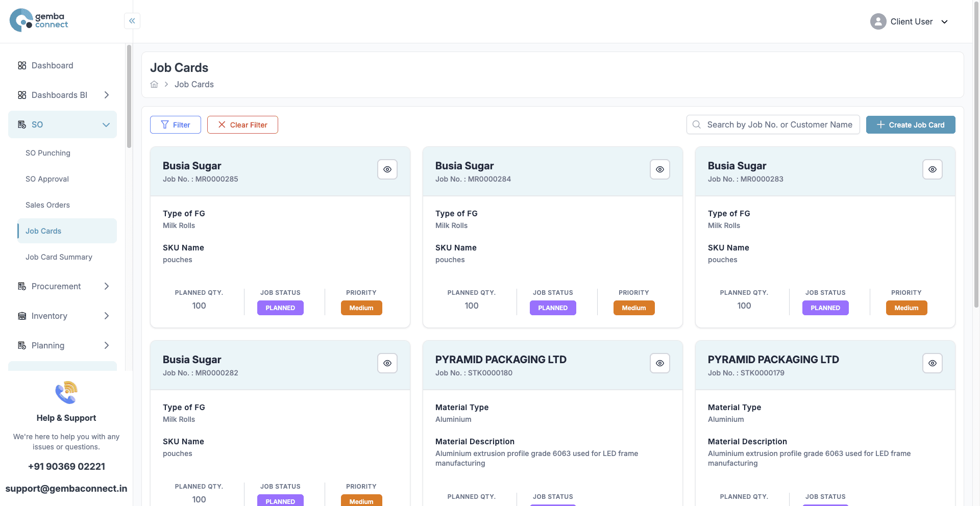The image size is (980, 506).
Task: View job card MR0000285 via eye icon
Action: pos(387,169)
